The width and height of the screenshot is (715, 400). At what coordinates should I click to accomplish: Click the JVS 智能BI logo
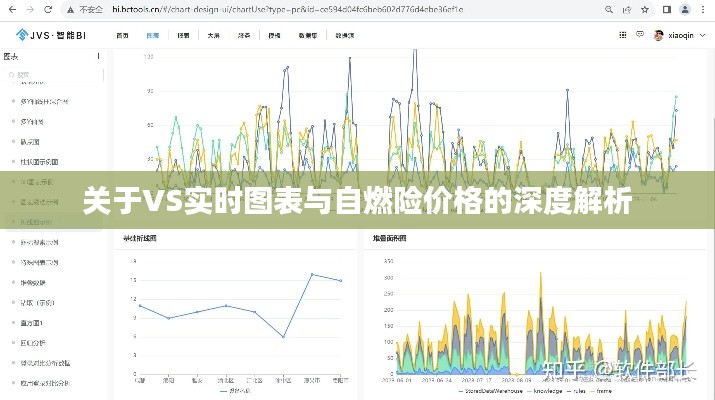(x=51, y=35)
